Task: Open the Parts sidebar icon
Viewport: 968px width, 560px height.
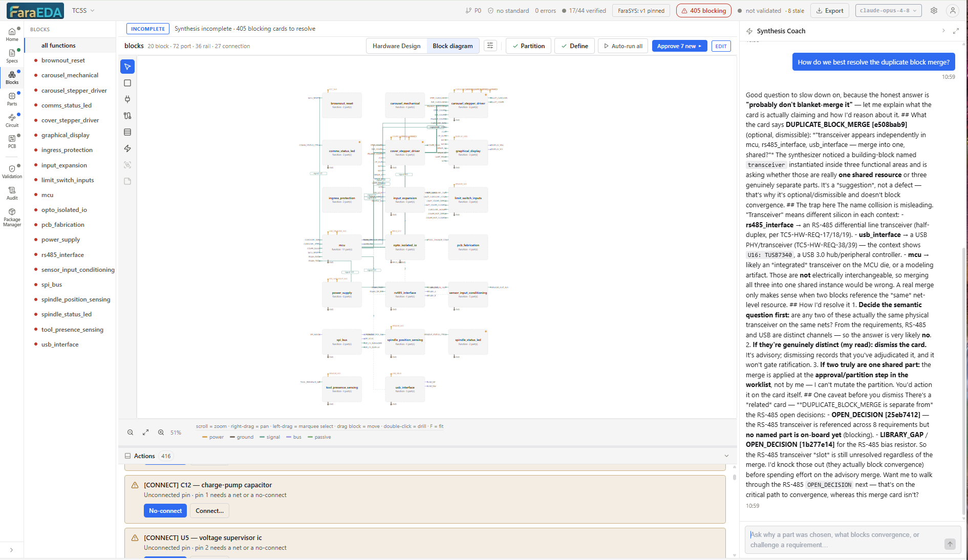Action: click(x=12, y=99)
